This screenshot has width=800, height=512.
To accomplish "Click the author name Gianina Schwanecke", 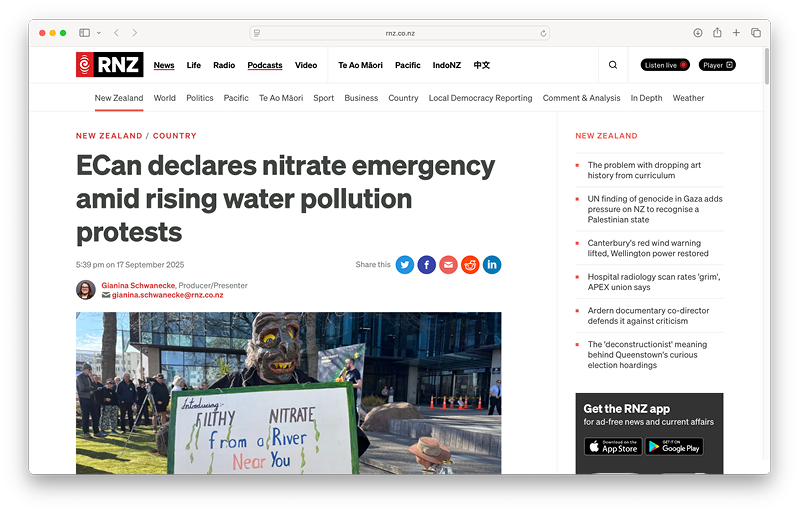I will pos(138,285).
